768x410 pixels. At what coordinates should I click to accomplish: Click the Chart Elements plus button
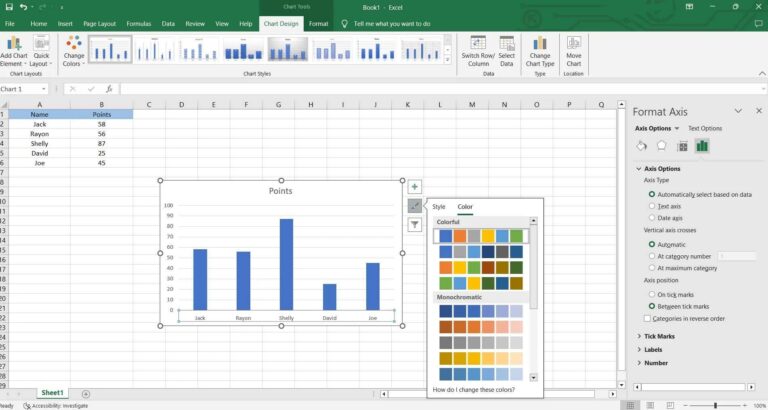click(x=414, y=187)
